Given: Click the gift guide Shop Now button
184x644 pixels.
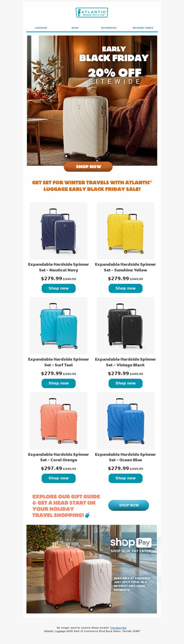Looking at the screenshot, I should point(129,505).
